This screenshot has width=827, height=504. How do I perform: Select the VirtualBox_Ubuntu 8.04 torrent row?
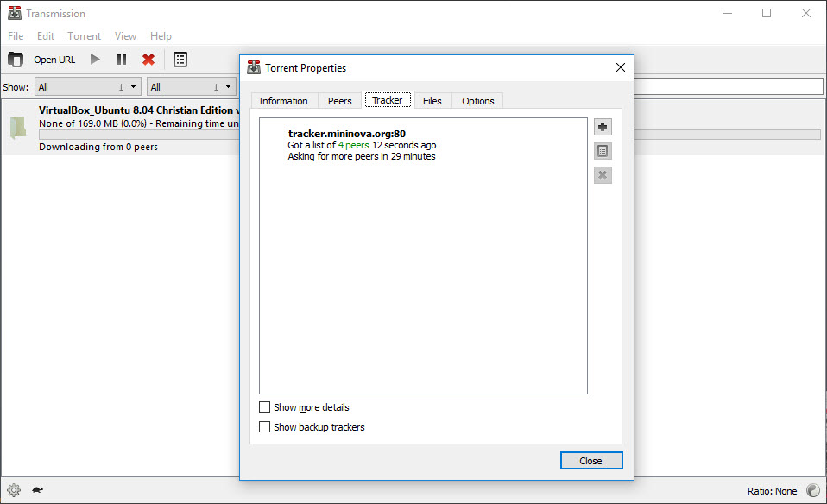click(x=120, y=128)
